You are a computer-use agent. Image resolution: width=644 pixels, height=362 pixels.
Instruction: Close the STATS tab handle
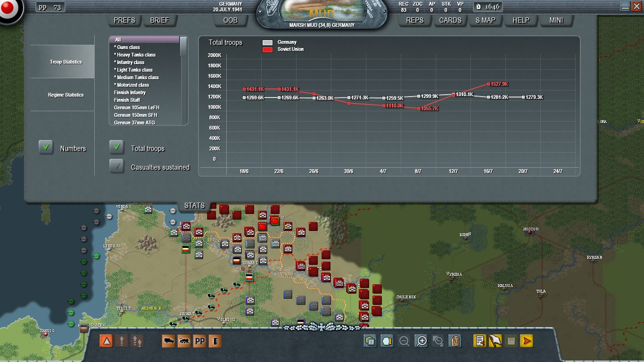click(x=194, y=206)
